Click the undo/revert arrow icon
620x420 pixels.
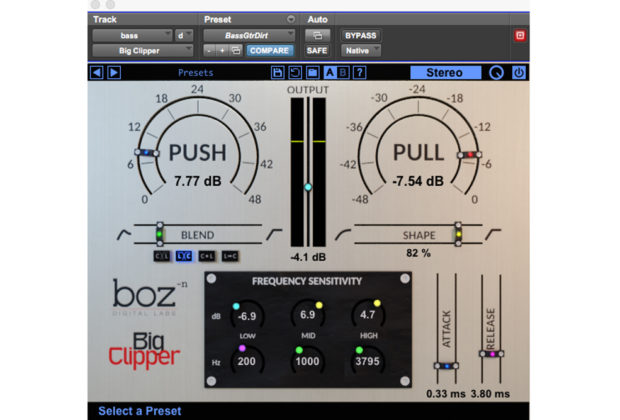point(295,73)
